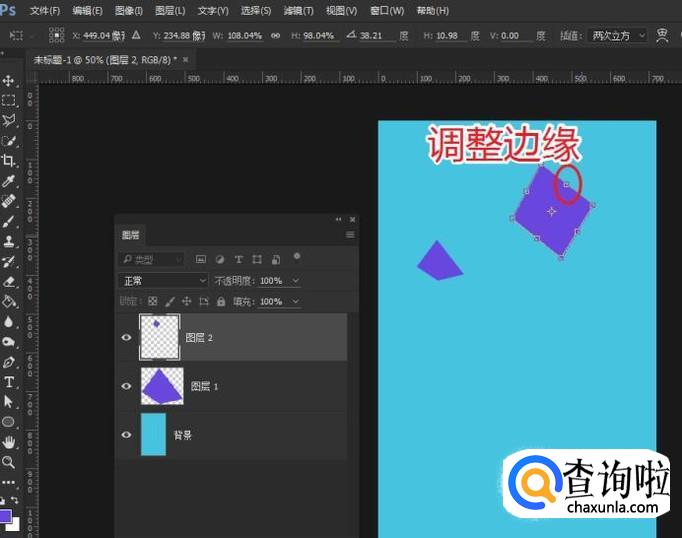Screen dimensions: 682x538
Task: Select the 图层 1 layer thumbnail
Action: tap(162, 386)
